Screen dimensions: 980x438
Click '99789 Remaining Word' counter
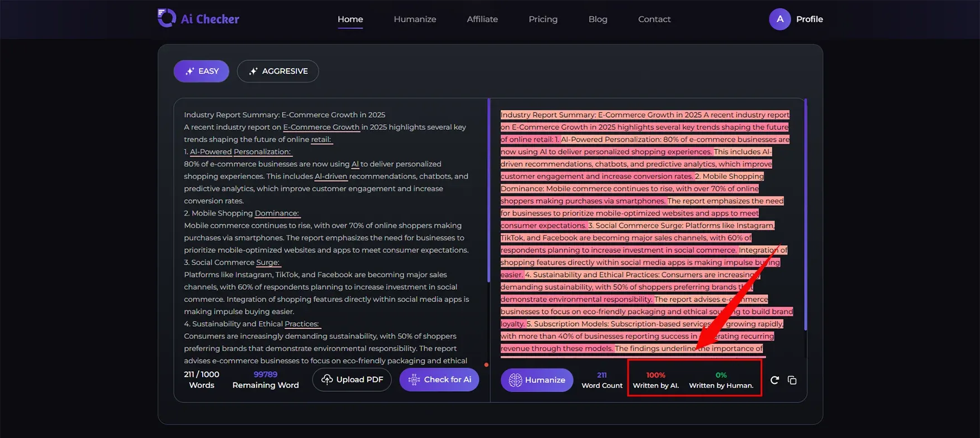266,379
